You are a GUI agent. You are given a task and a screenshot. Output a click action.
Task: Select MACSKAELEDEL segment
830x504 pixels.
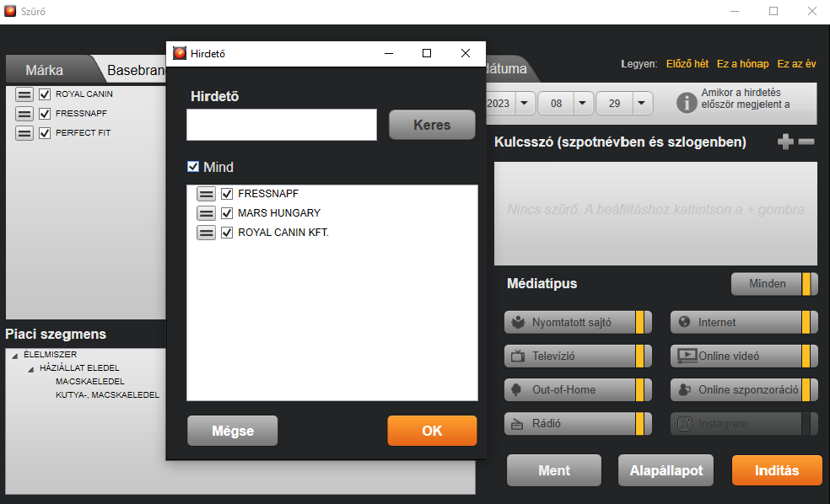(90, 381)
